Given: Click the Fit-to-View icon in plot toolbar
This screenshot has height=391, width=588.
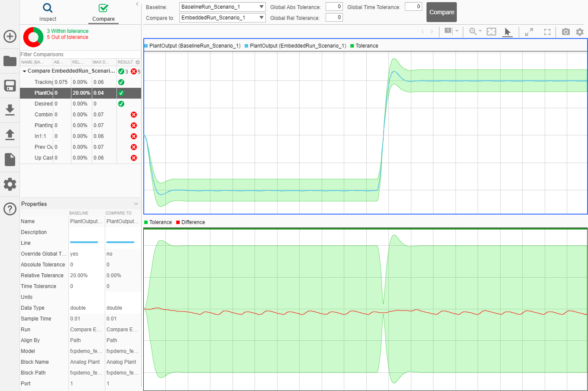Looking at the screenshot, I should coord(491,32).
